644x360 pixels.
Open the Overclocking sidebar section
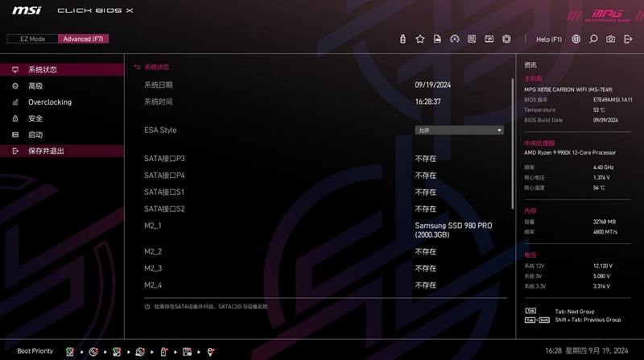point(62,102)
